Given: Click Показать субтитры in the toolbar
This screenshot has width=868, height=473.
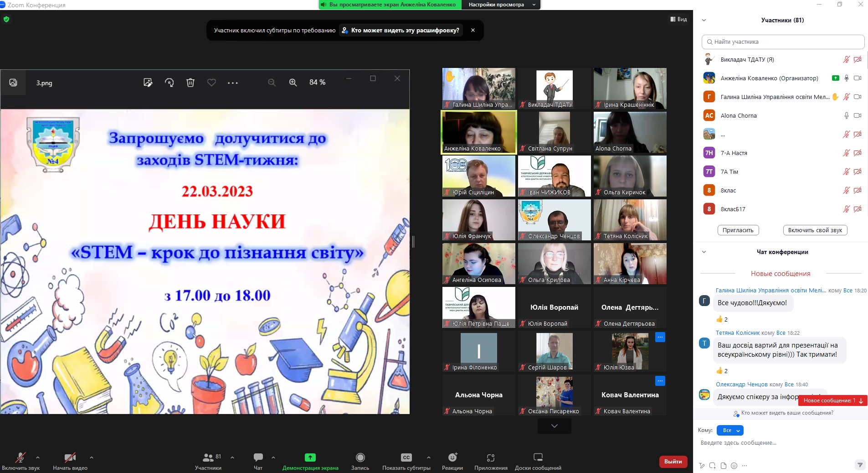Looking at the screenshot, I should pos(406,461).
